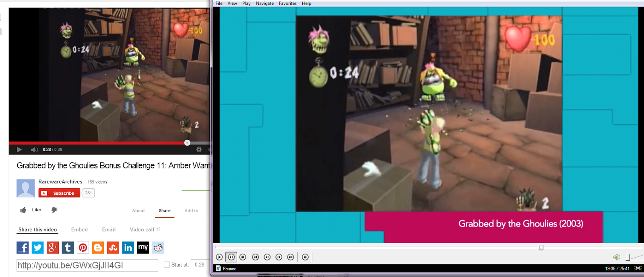The height and width of the screenshot is (277, 644).
Task: Share video via Twitter icon
Action: (x=37, y=248)
